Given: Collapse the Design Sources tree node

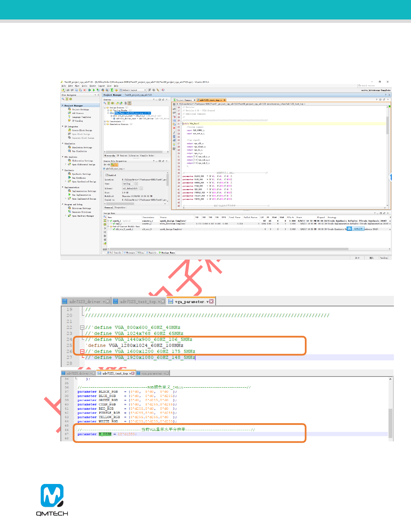Looking at the screenshot, I should point(105,108).
